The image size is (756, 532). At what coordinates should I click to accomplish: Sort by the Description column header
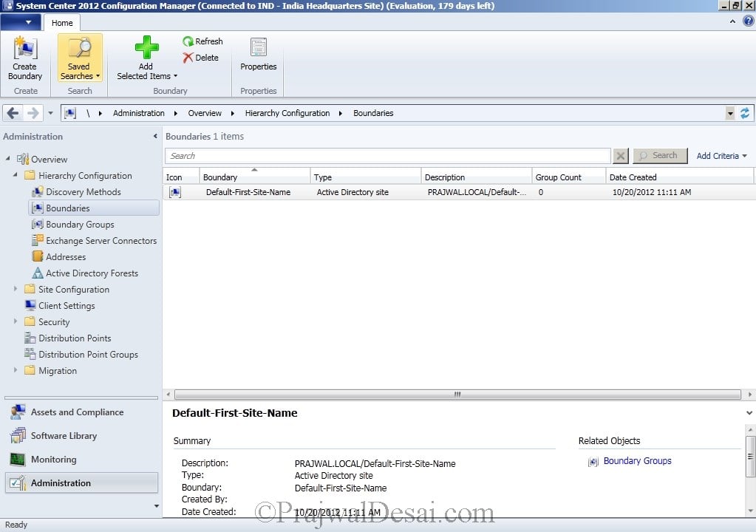click(x=477, y=177)
